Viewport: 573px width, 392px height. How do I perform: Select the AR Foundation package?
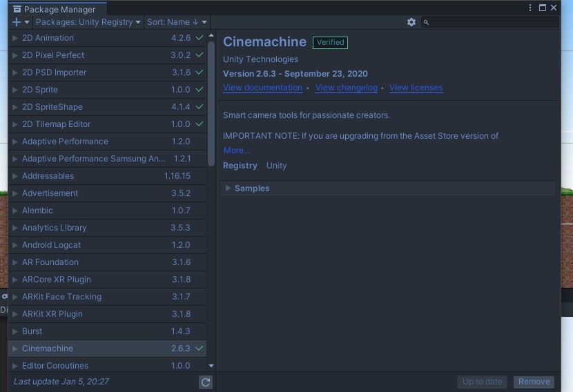[x=108, y=262]
